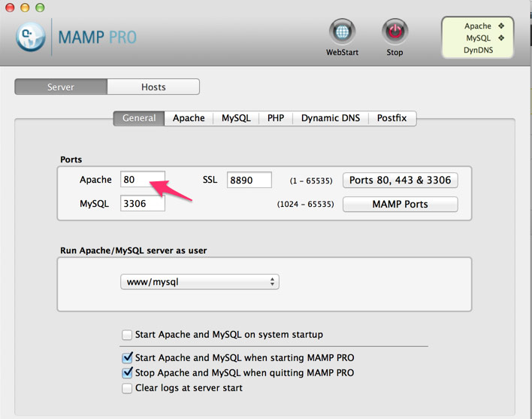This screenshot has width=532, height=419.
Task: Click the Apache port field showing 80
Action: point(143,179)
